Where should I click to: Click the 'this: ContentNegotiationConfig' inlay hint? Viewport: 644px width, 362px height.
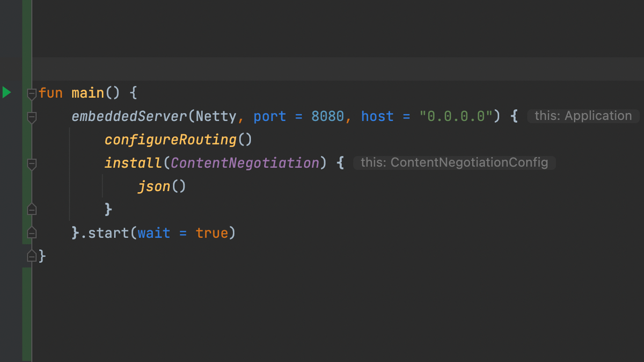click(454, 163)
